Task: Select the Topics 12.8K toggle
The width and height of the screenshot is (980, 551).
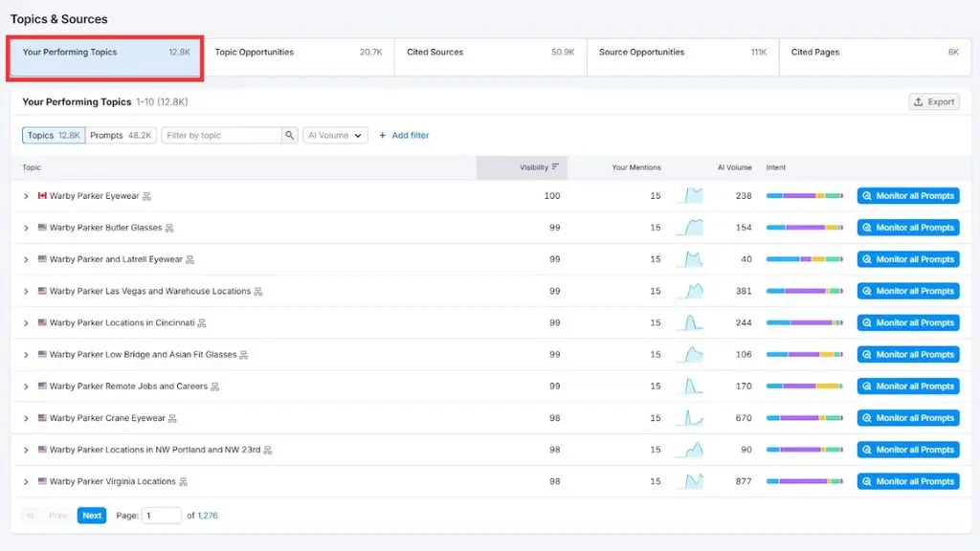Action: click(54, 135)
